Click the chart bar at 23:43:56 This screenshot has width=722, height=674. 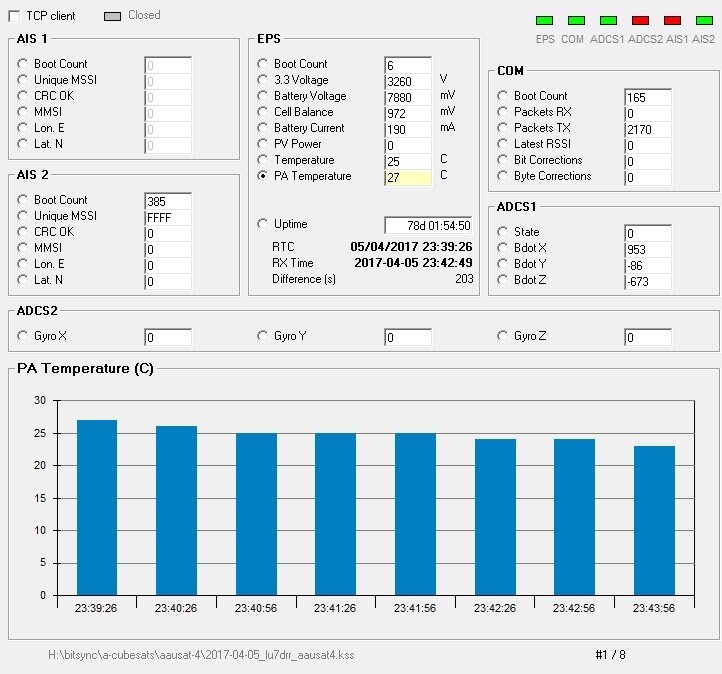tap(654, 520)
